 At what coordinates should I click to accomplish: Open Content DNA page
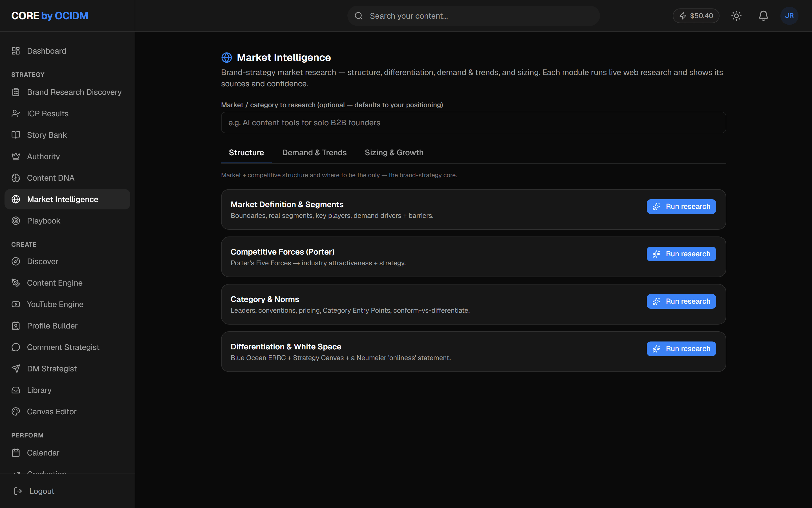(x=67, y=178)
